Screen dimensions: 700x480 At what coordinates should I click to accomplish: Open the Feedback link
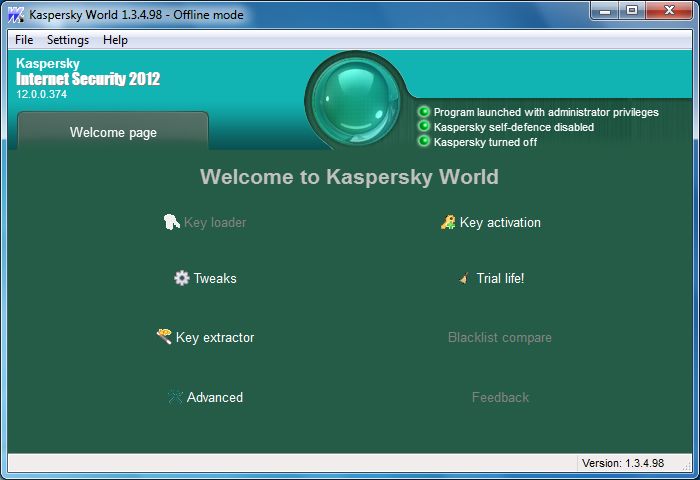(500, 397)
